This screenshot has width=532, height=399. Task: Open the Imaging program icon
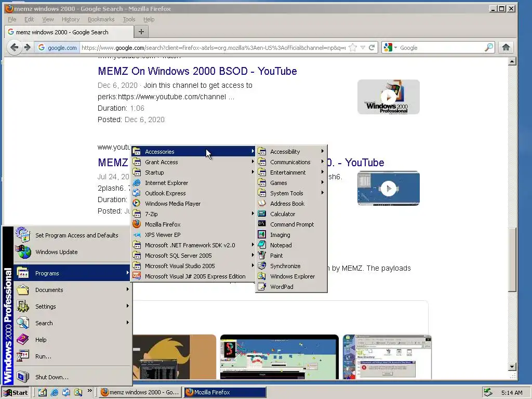[262, 235]
